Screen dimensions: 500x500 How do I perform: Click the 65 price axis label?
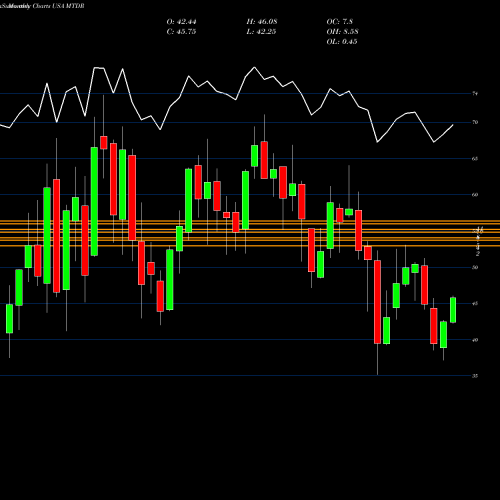(x=475, y=159)
